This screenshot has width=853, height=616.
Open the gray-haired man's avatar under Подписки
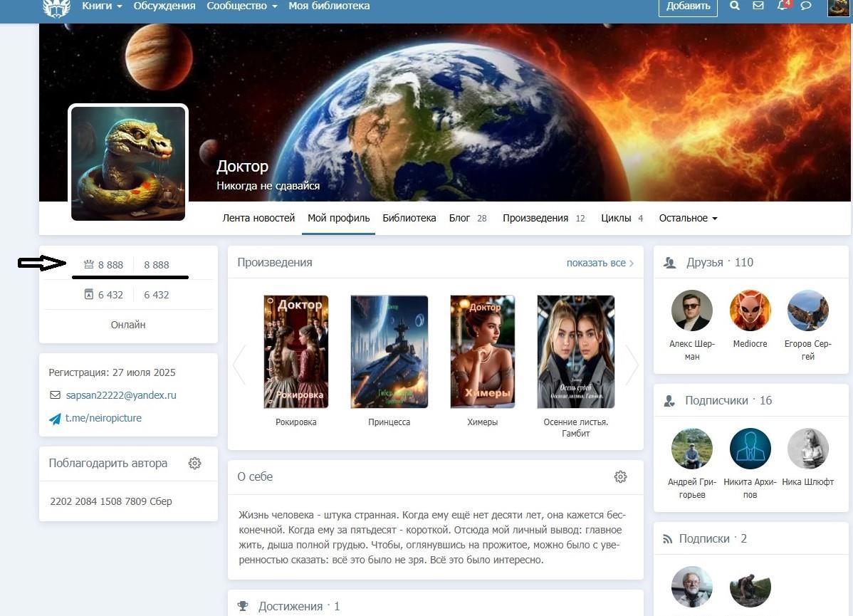pos(692,587)
